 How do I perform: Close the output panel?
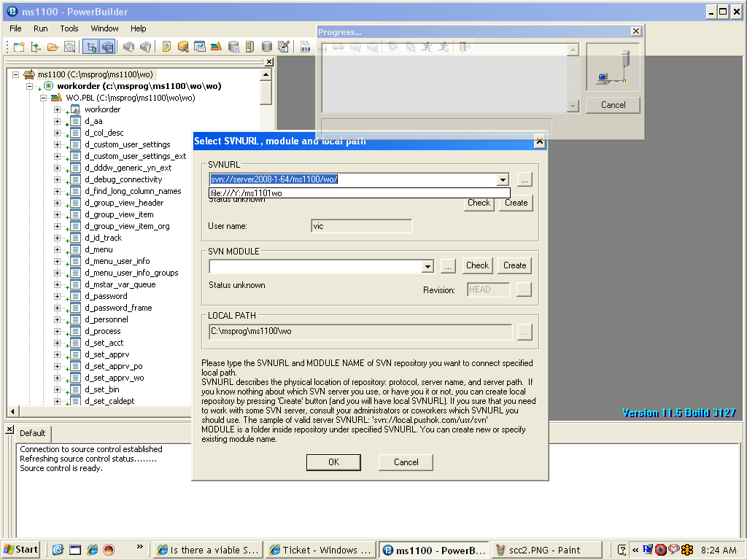coord(9,429)
